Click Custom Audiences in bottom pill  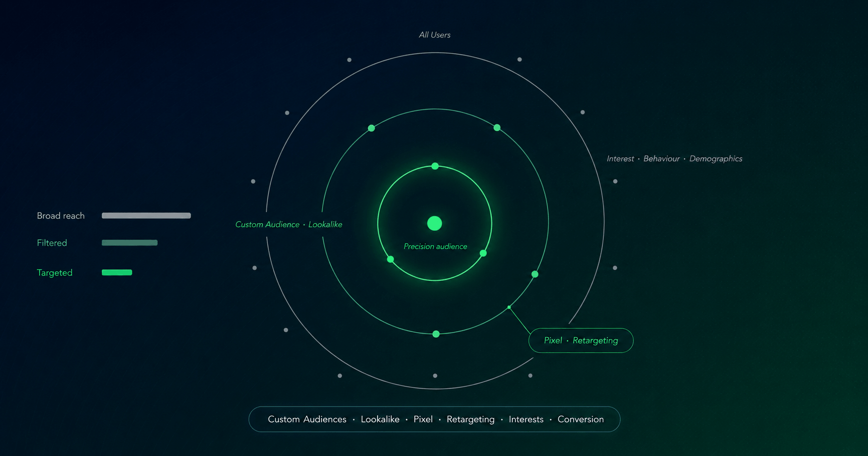(307, 419)
